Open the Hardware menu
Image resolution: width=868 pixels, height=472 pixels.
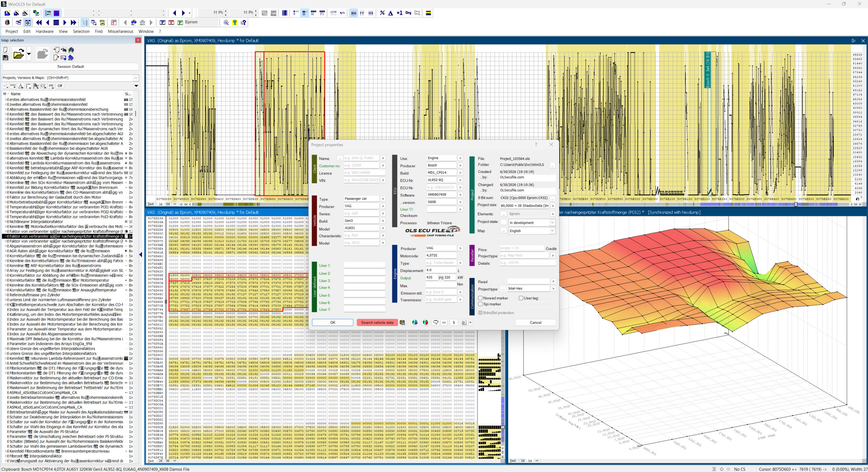[44, 31]
